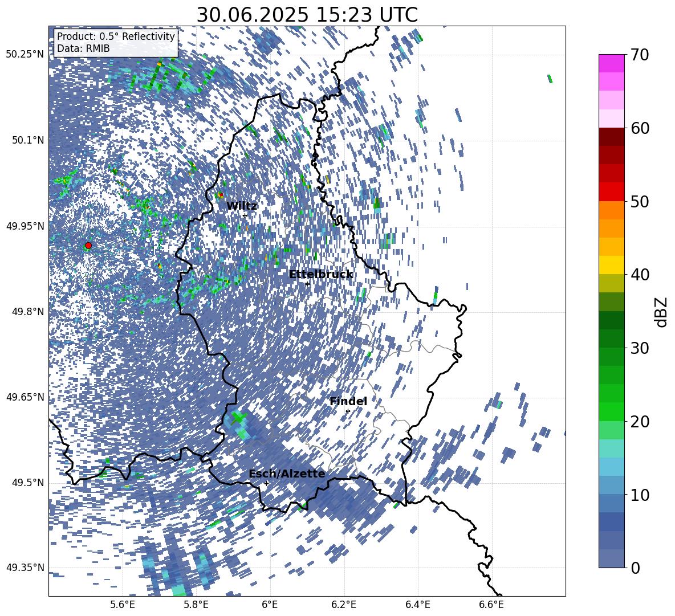The height and width of the screenshot is (616, 675).
Task: Click the 5.8°E longitude label
Action: tap(196, 605)
